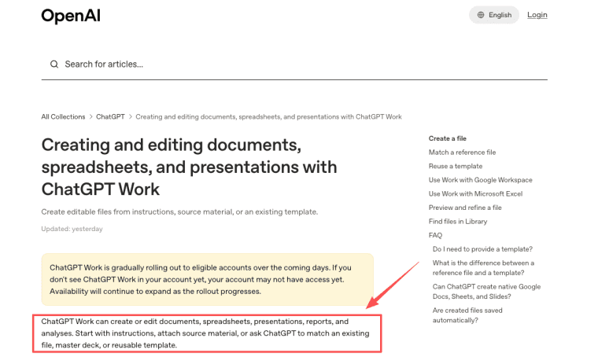
Task: Open the English language dropdown
Action: (x=494, y=15)
